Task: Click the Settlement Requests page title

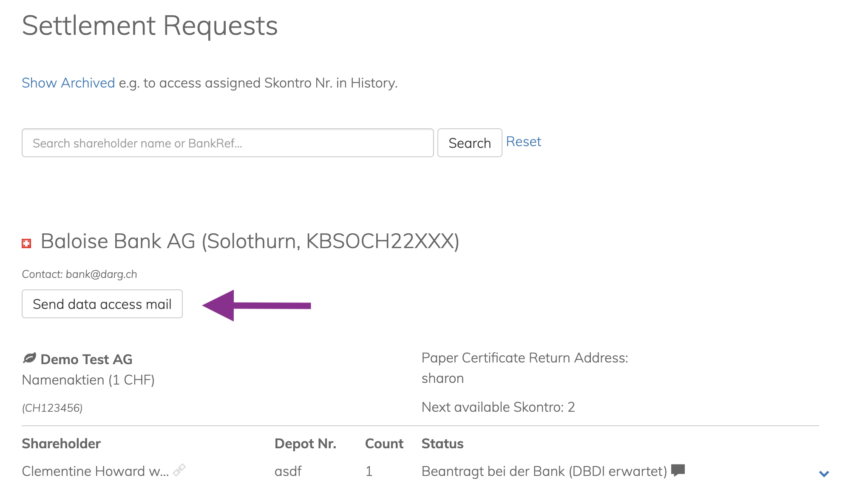Action: tap(150, 25)
